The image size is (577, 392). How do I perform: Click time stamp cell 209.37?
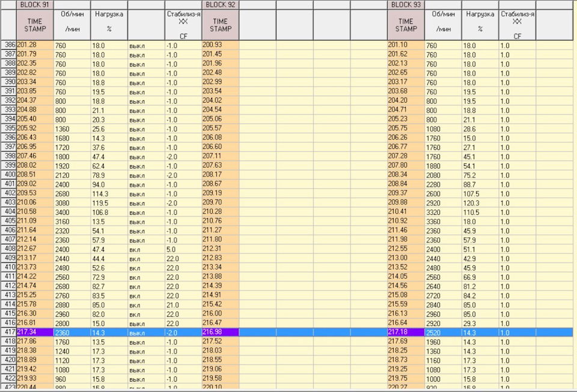point(406,193)
